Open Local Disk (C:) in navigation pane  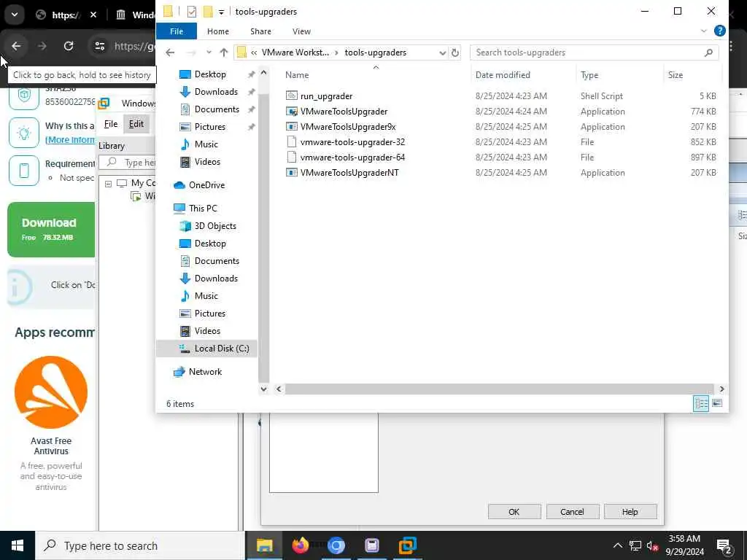(222, 349)
